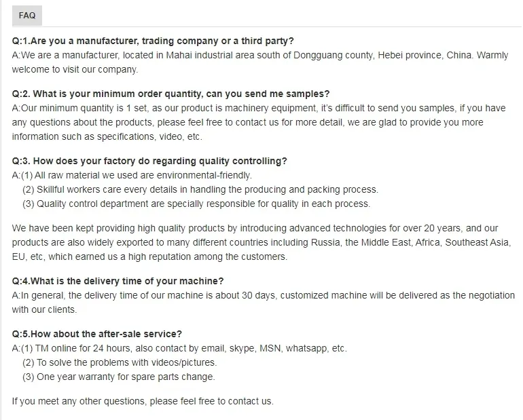Click the "welcome to visit our company" line
The height and width of the screenshot is (420, 523).
point(75,69)
